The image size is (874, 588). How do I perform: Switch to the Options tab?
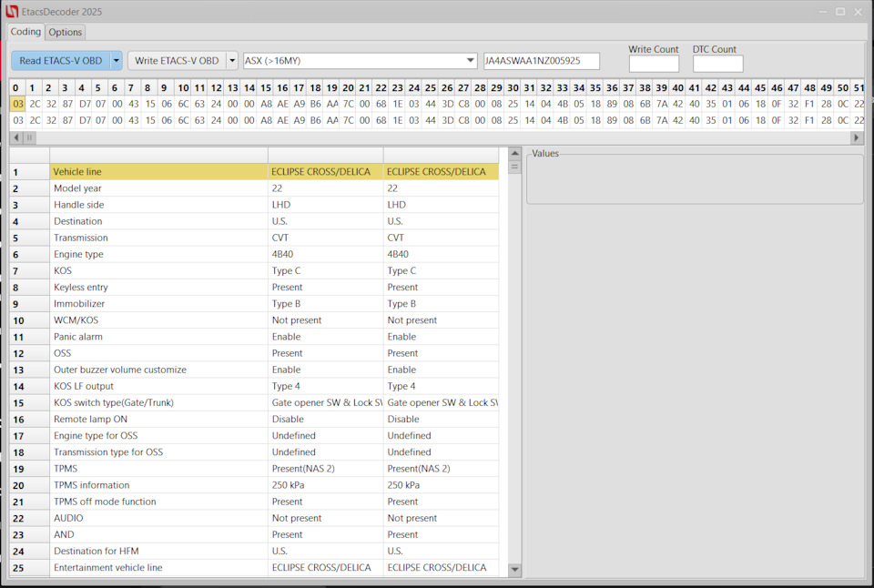[66, 32]
